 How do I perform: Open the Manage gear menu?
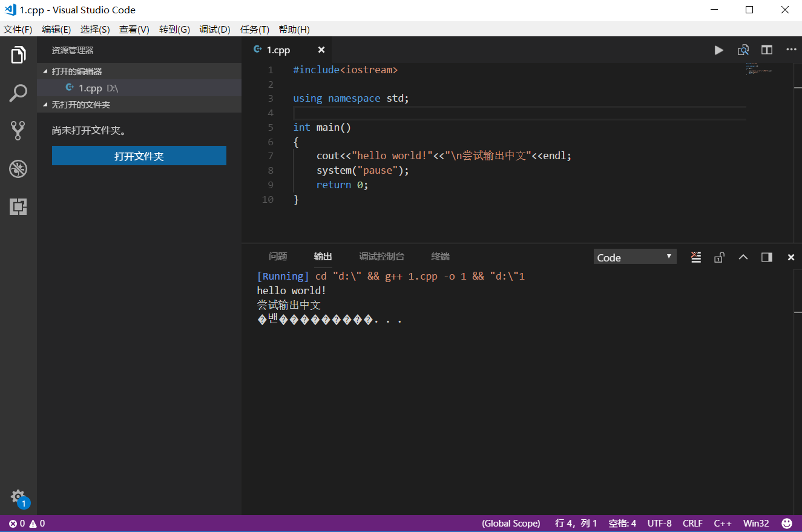tap(18, 497)
